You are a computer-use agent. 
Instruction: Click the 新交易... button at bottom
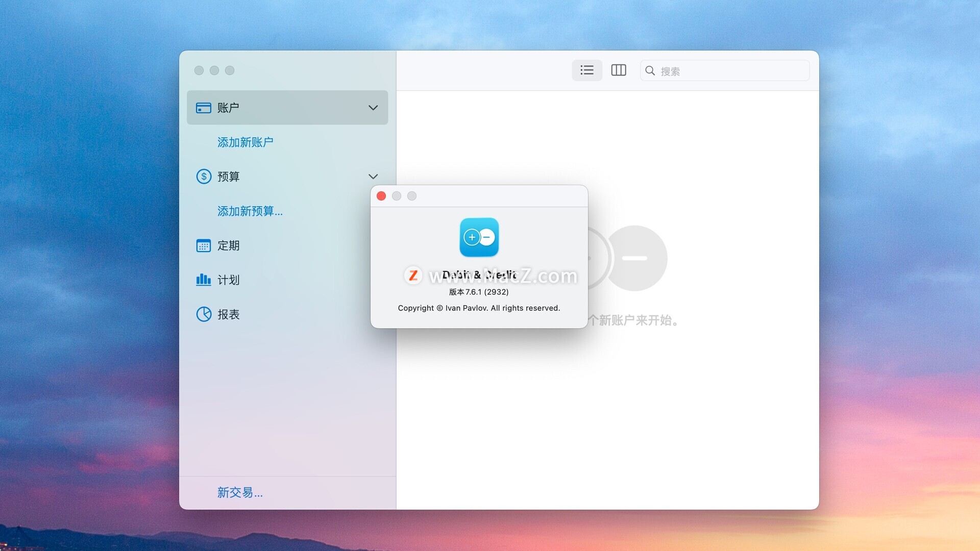click(240, 492)
